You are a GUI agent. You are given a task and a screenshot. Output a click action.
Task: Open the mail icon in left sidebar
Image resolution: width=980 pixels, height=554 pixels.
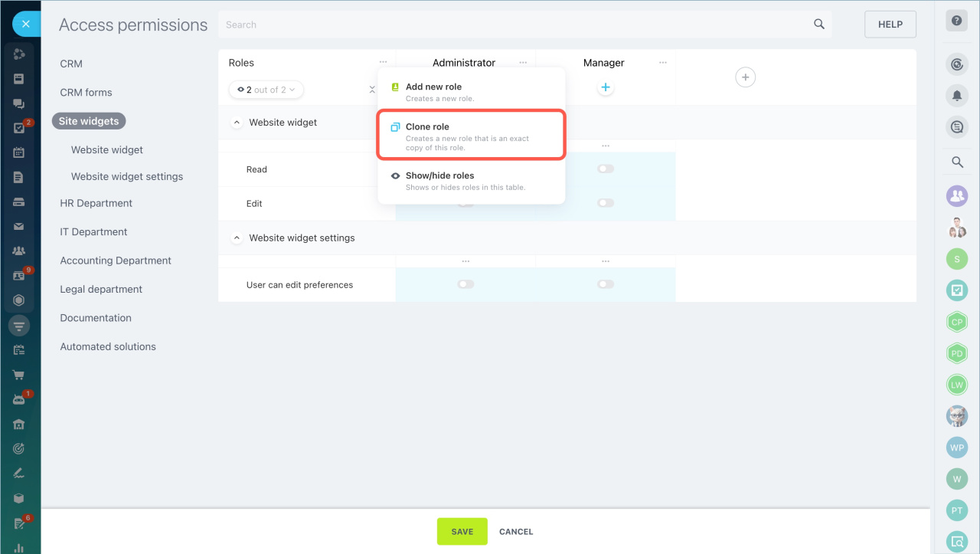tap(19, 227)
